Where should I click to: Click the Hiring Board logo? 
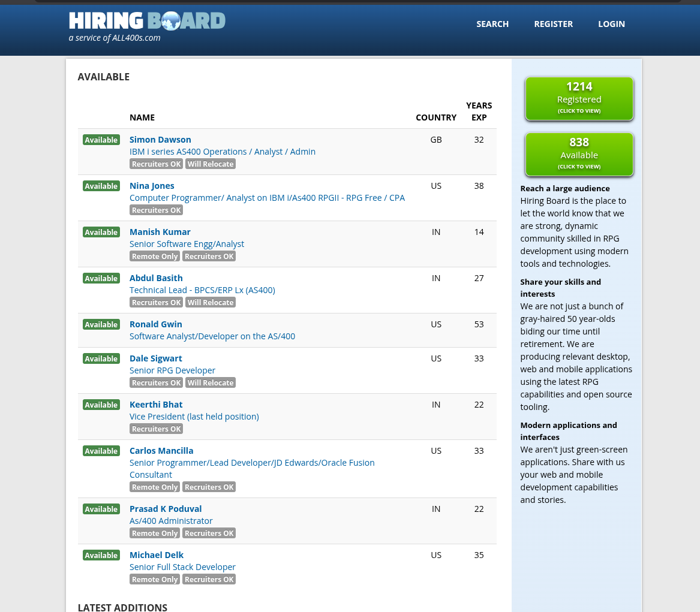click(148, 21)
